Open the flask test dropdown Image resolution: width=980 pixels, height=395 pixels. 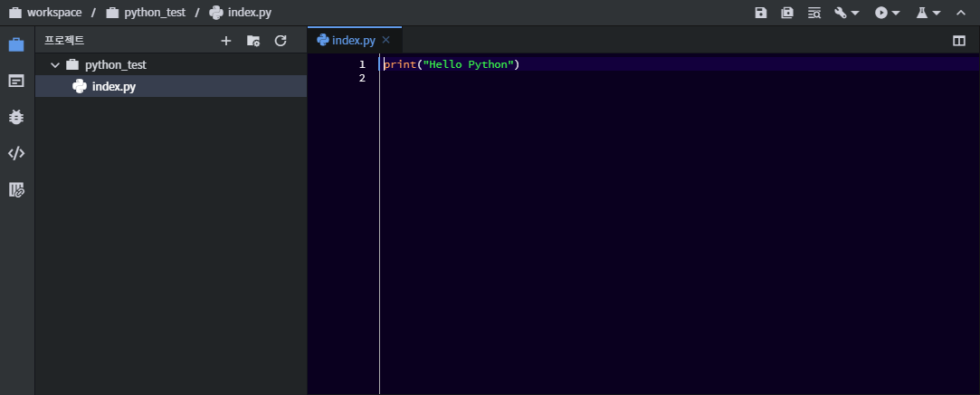pyautogui.click(x=928, y=13)
